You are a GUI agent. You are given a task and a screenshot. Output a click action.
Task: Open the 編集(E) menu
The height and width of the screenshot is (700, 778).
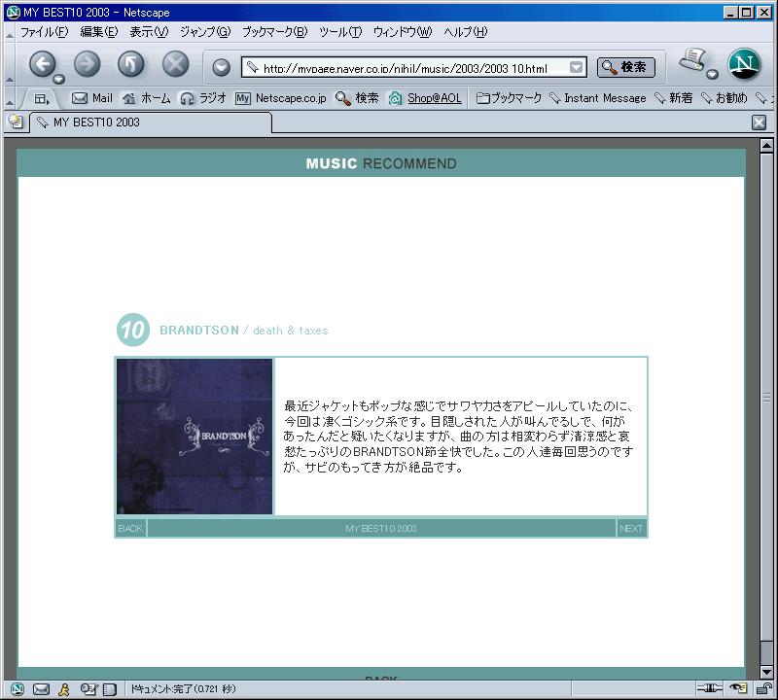tap(99, 32)
